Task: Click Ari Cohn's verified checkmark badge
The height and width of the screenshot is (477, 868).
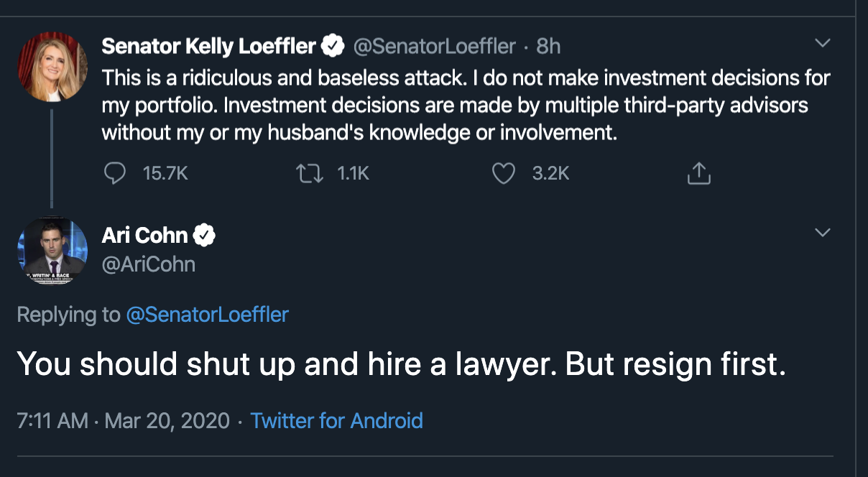Action: (204, 235)
